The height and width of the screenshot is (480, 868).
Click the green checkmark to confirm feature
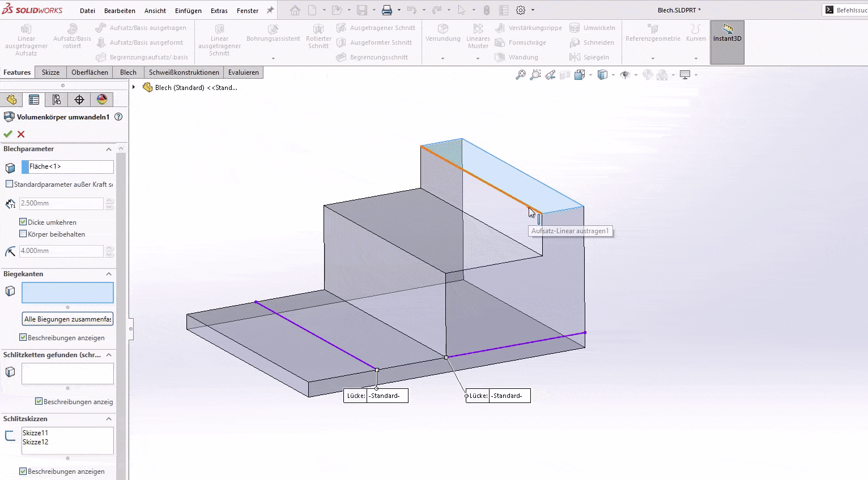tap(8, 134)
